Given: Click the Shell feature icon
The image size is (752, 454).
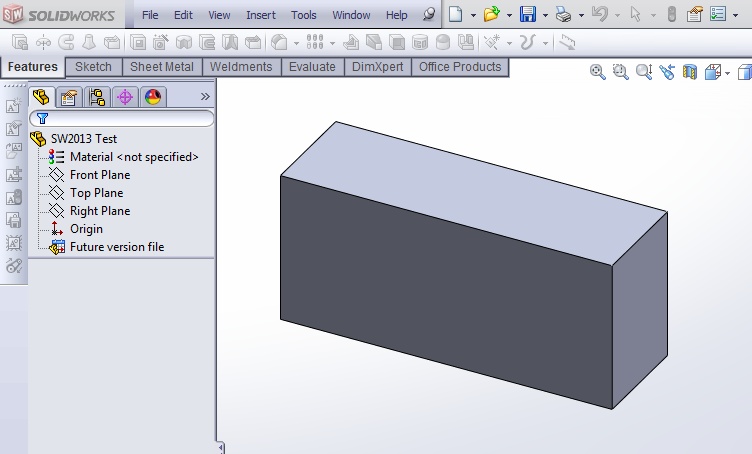Looking at the screenshot, I should click(397, 43).
